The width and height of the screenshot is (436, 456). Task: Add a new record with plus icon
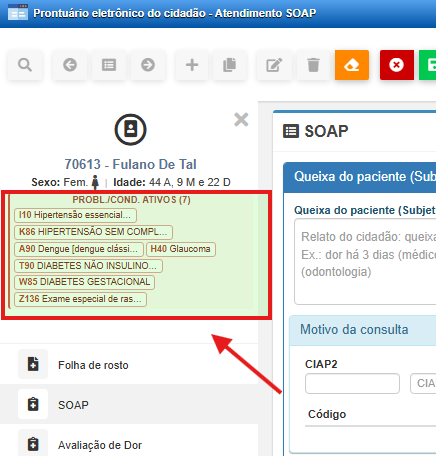tap(192, 65)
